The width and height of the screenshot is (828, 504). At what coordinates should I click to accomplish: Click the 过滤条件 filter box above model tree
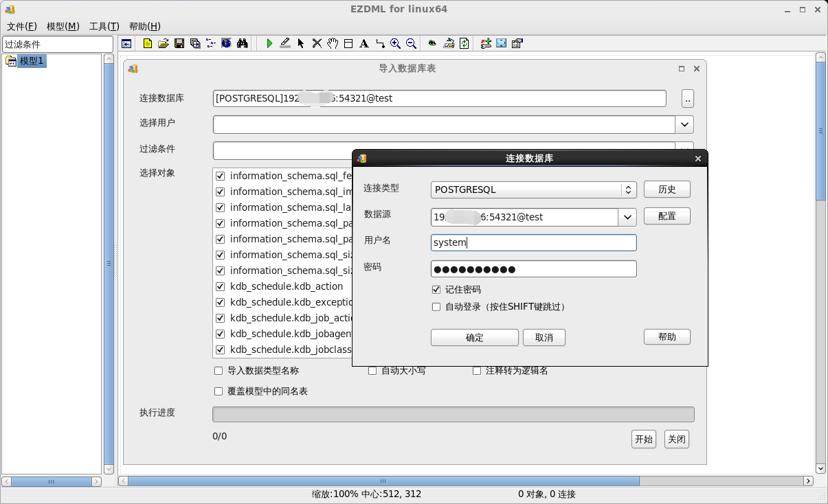tap(58, 44)
